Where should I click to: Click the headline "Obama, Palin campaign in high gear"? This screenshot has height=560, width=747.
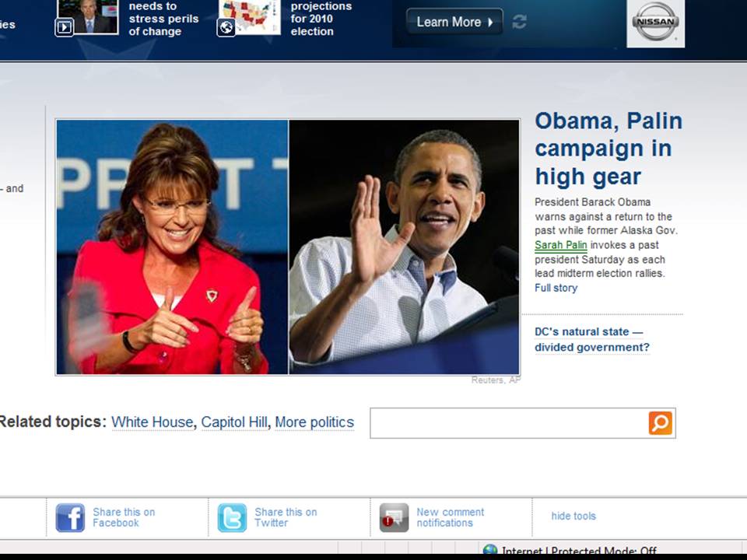point(608,148)
